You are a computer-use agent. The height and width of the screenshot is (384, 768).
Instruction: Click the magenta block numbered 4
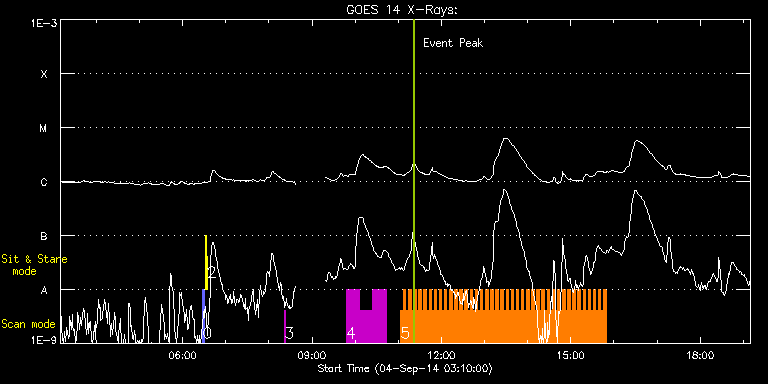coord(366,316)
